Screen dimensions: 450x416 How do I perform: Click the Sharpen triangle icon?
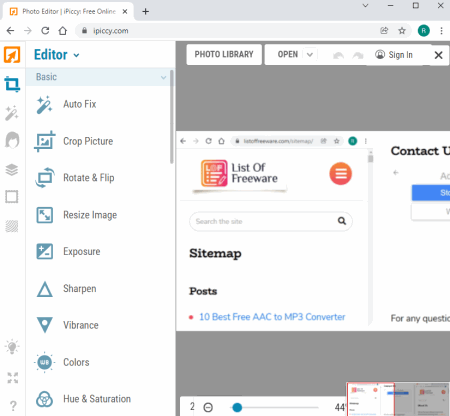[x=45, y=289]
